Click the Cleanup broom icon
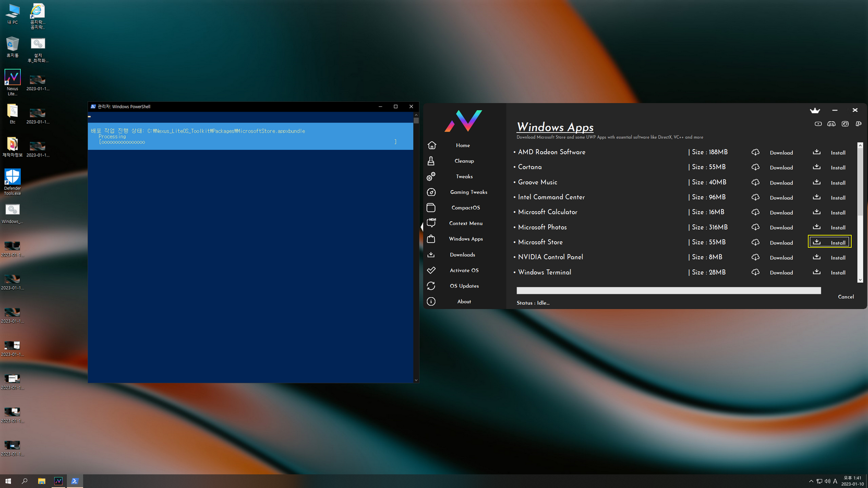Screen dimensions: 868x488 point(431,161)
